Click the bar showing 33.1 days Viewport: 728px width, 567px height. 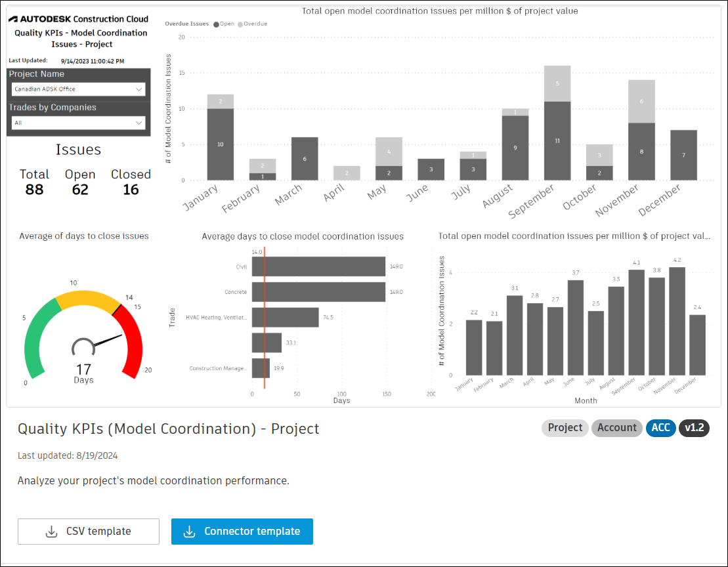point(267,343)
